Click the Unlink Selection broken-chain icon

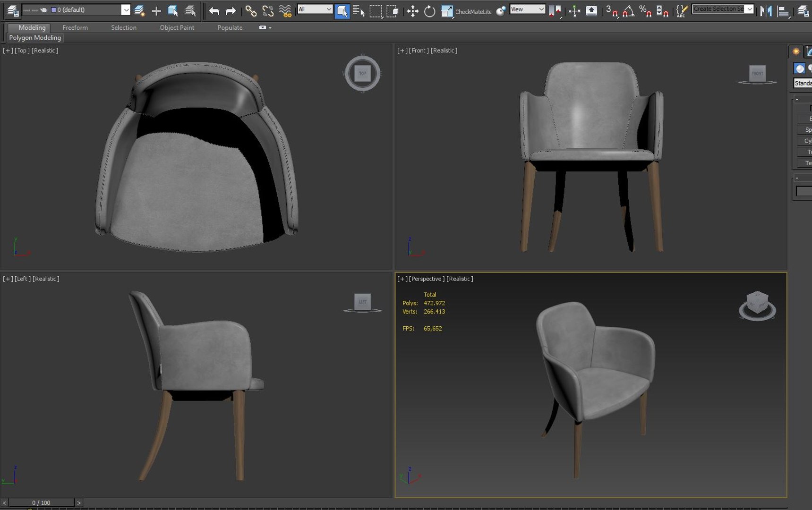pos(268,11)
